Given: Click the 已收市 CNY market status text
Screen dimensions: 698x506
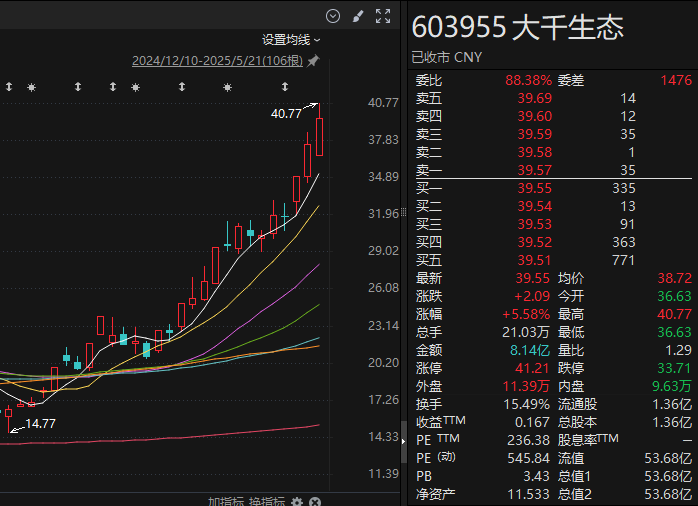Looking at the screenshot, I should (x=446, y=57).
